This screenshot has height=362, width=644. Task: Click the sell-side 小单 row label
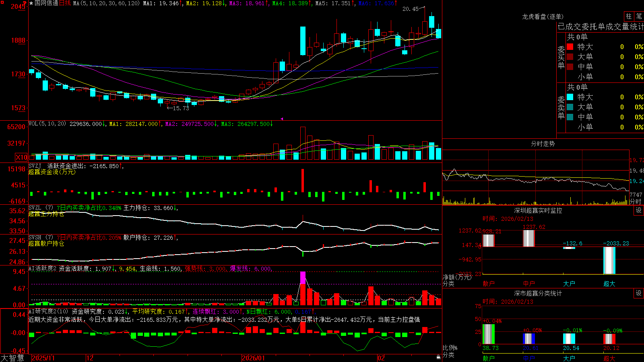(585, 127)
